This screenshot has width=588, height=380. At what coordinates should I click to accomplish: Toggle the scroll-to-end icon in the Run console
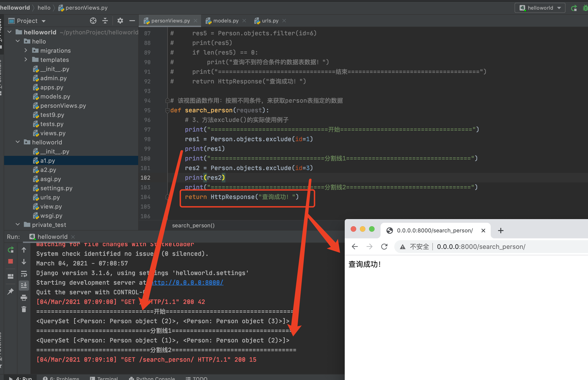click(24, 286)
